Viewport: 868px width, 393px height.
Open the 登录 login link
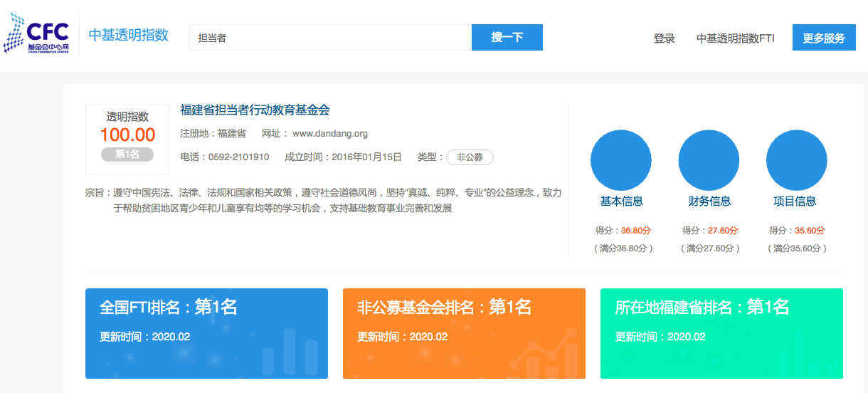point(664,38)
